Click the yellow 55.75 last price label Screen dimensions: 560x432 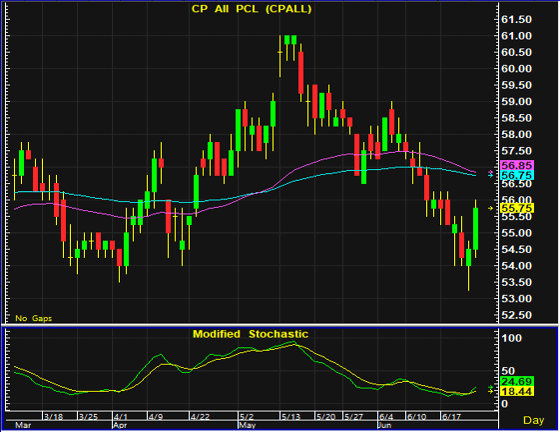coord(517,208)
